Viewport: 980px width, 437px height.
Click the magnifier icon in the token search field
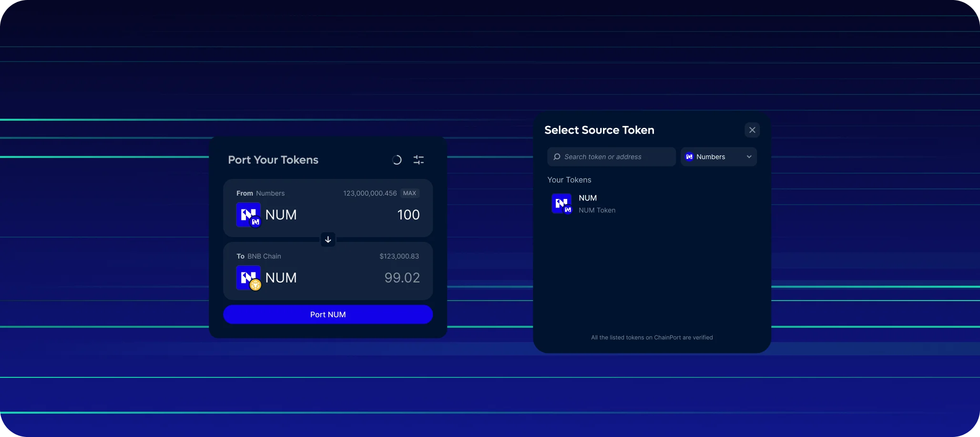pyautogui.click(x=557, y=156)
